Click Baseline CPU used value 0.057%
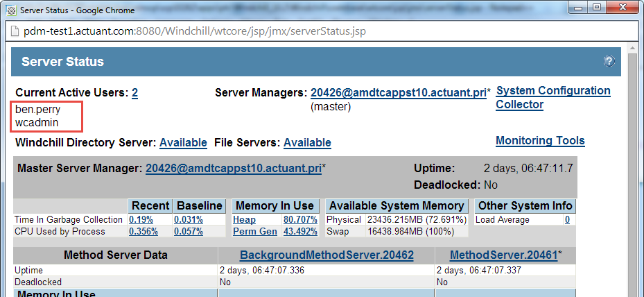 coord(188,232)
